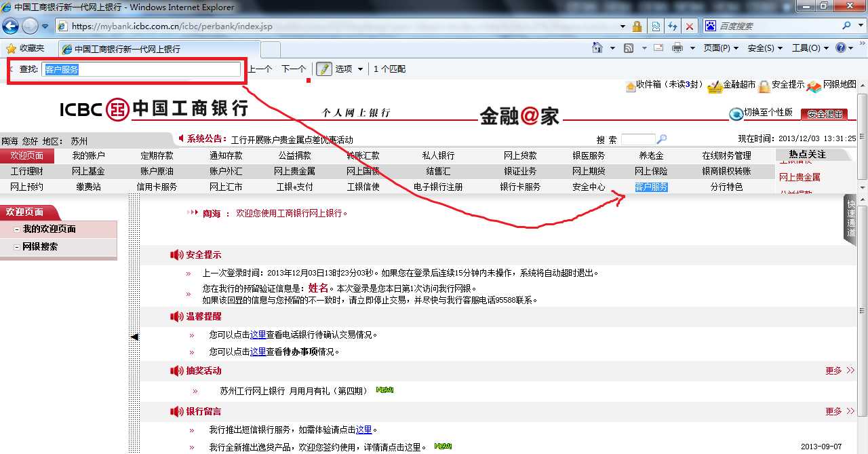Screen dimensions: 868x454
Task: Open the find bar 选项 dropdown
Action: click(349, 69)
